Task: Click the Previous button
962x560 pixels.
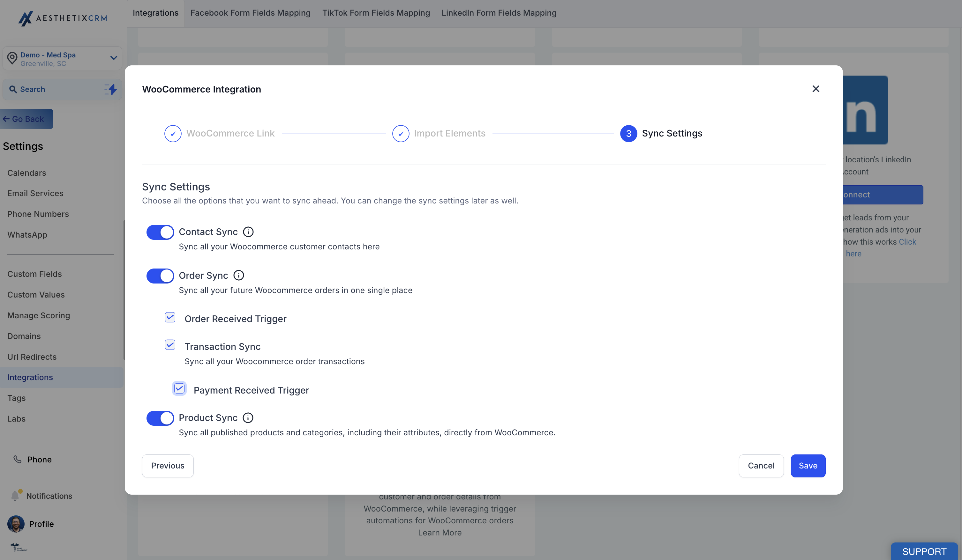Action: [x=168, y=466]
